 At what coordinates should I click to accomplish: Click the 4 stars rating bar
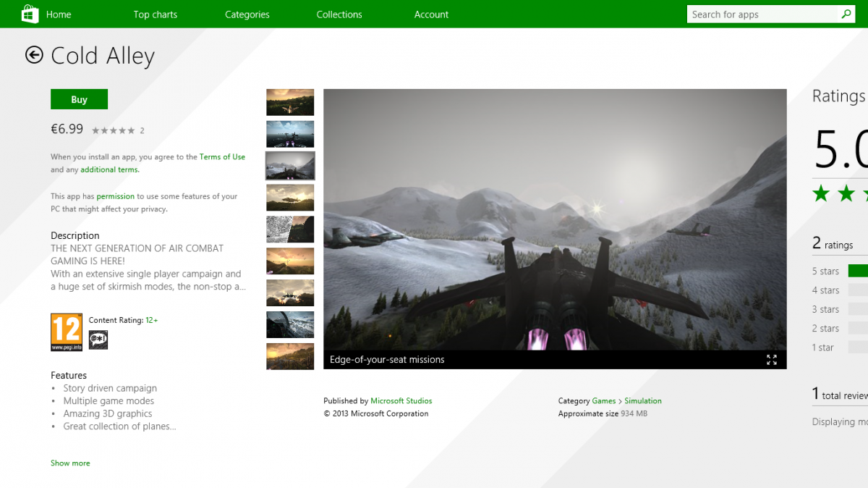858,290
